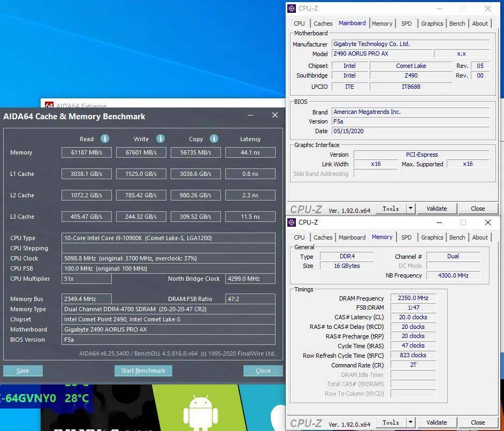Click the BIOS Date 05/15/2020

411,131
